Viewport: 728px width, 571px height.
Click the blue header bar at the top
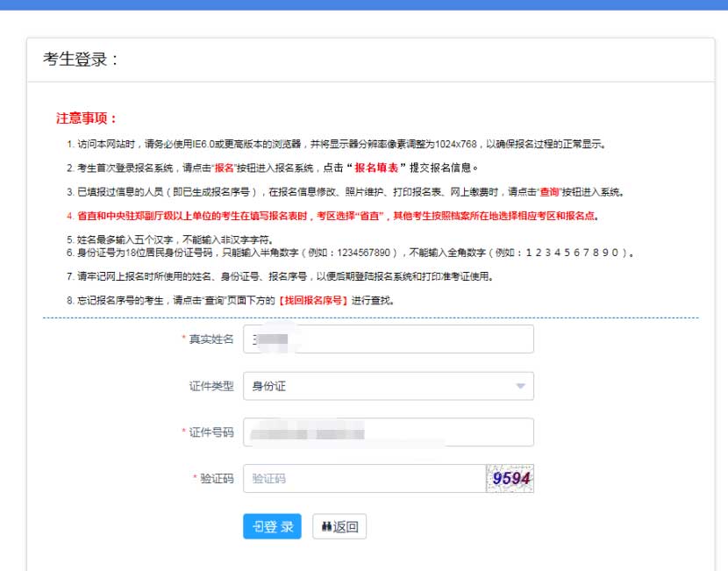(x=364, y=5)
